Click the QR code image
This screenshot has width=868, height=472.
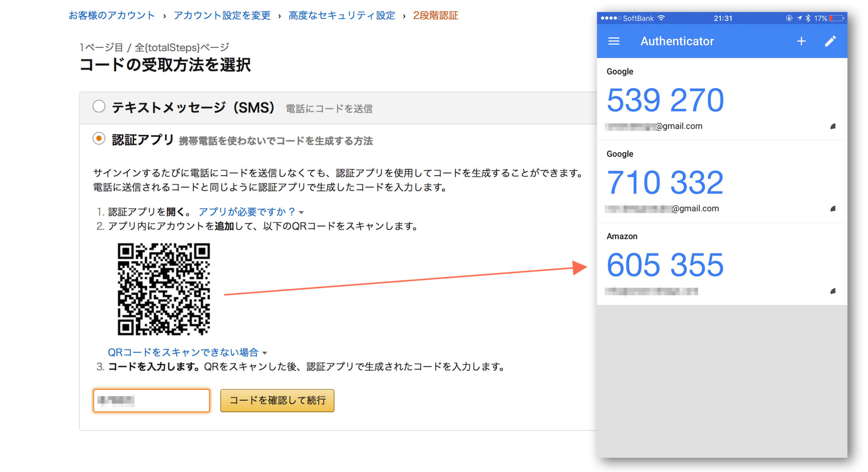pyautogui.click(x=164, y=289)
